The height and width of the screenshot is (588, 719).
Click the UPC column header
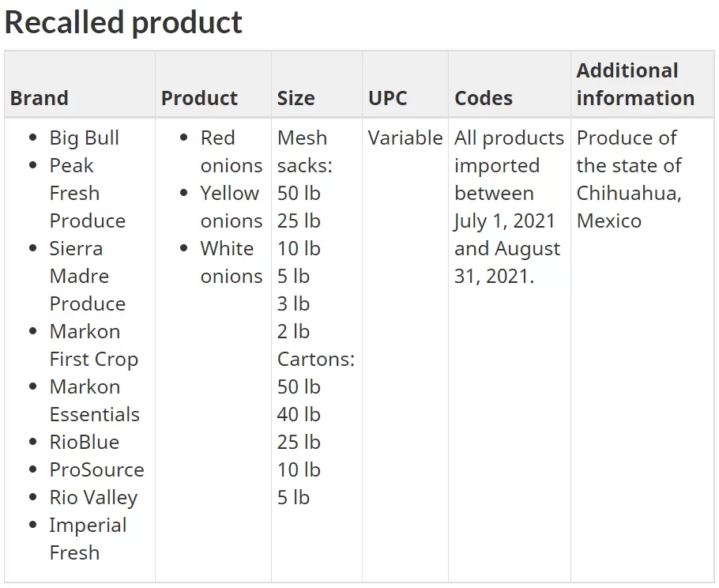click(387, 98)
